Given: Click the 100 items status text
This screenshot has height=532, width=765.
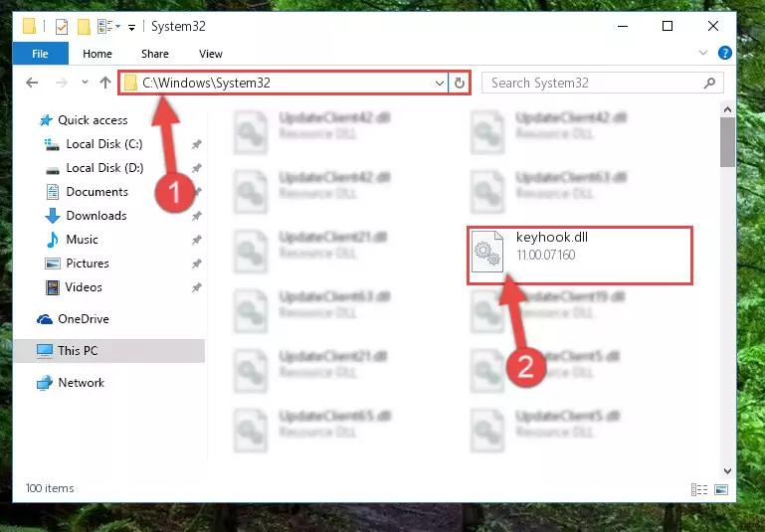Looking at the screenshot, I should coord(50,488).
